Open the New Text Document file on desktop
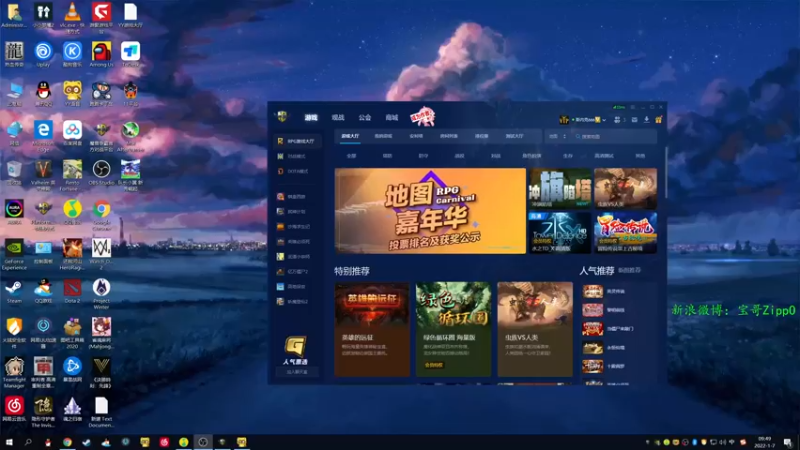Viewport: 800px width, 450px height. point(101,412)
